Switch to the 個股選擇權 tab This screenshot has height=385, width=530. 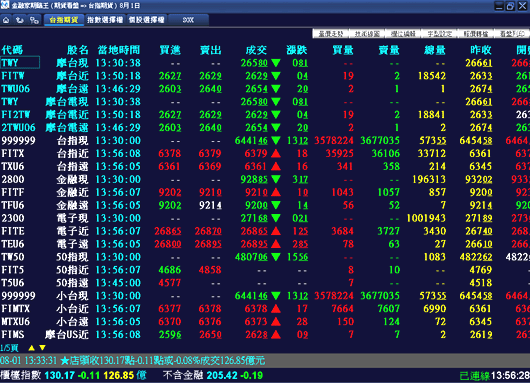[x=146, y=20]
